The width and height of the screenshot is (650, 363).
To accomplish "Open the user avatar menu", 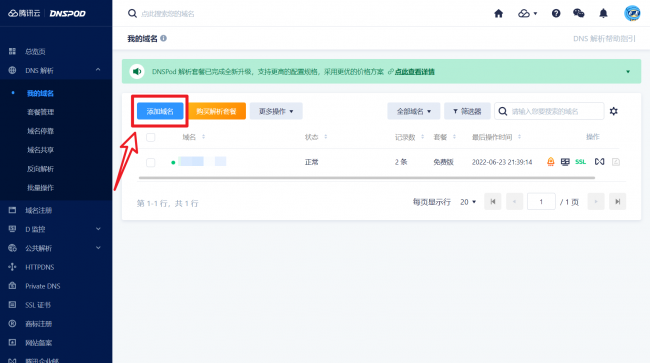I will coord(632,13).
